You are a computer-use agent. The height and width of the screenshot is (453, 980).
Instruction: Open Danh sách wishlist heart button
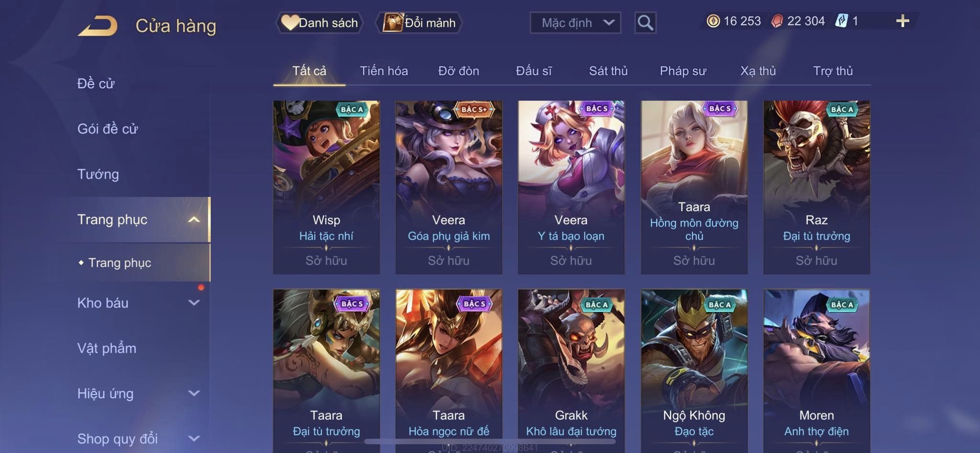tap(319, 23)
